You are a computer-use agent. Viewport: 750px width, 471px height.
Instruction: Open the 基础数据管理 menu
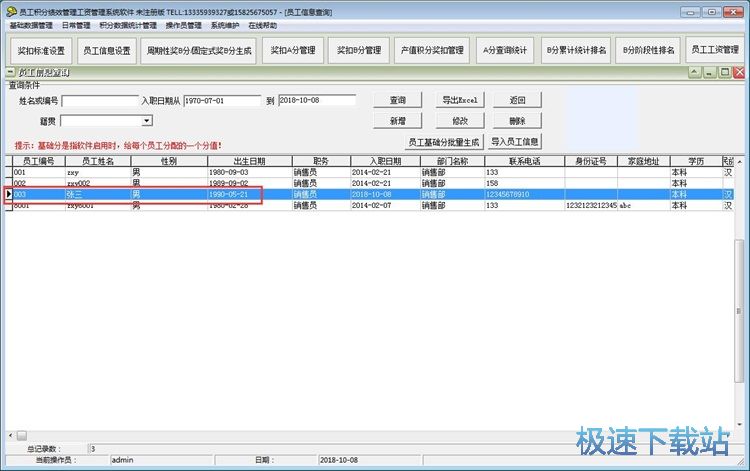click(x=31, y=25)
